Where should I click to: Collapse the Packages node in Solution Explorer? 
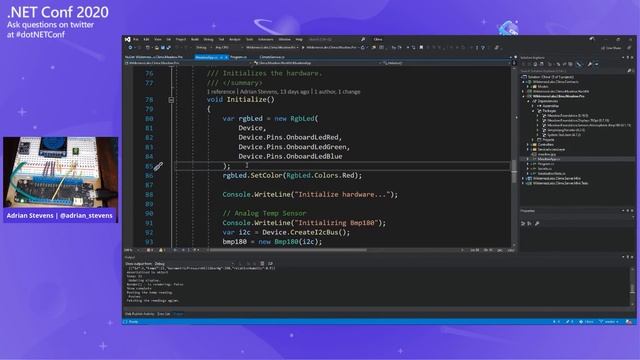533,111
